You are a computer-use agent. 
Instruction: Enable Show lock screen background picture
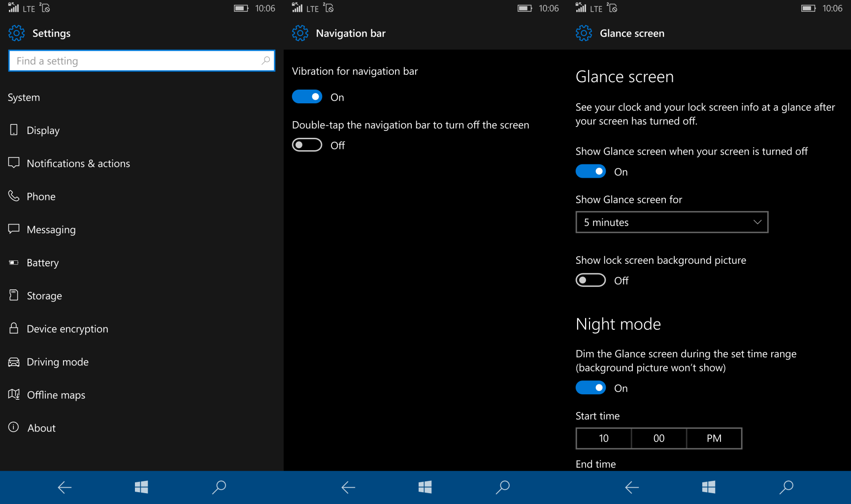pyautogui.click(x=591, y=280)
